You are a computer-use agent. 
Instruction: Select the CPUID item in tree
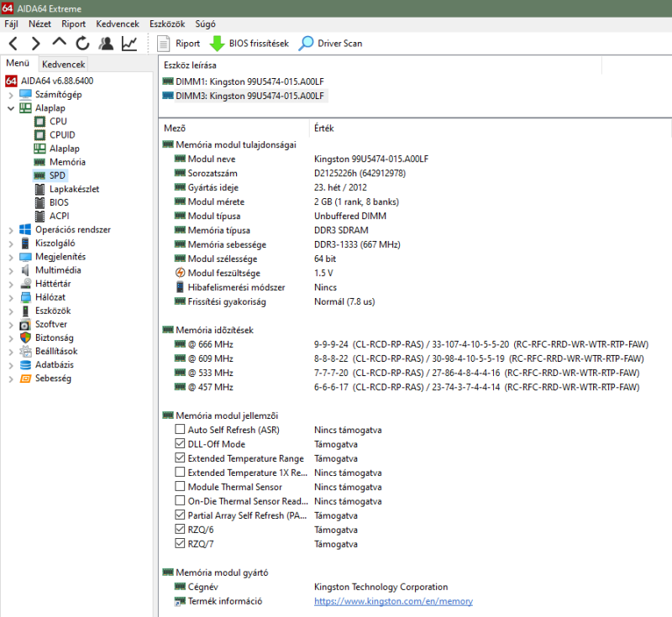click(x=62, y=135)
